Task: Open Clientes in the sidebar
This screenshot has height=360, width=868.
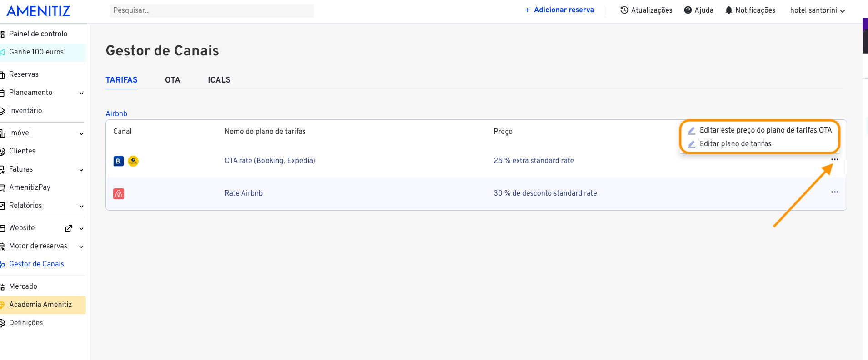Action: tap(22, 151)
